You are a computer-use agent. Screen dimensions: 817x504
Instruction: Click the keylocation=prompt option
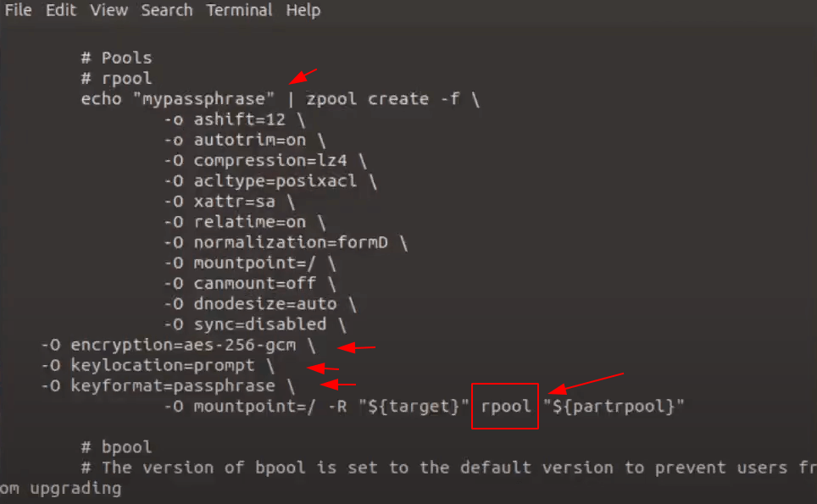pyautogui.click(x=163, y=365)
